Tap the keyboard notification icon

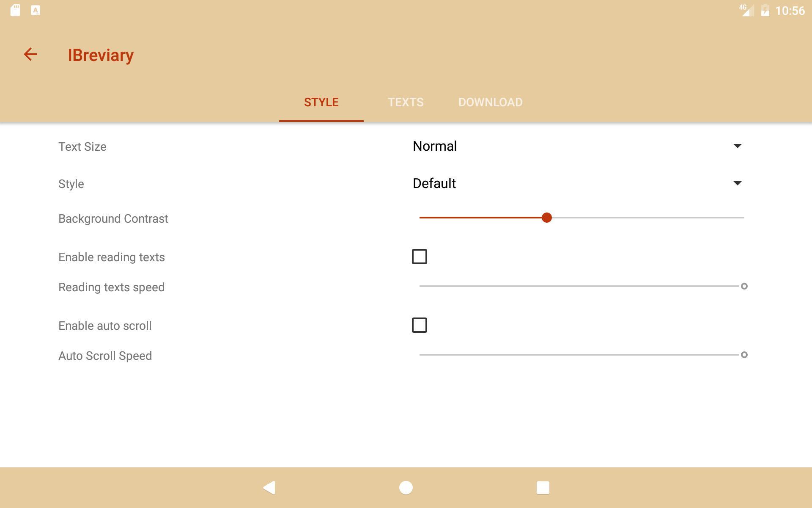(36, 10)
